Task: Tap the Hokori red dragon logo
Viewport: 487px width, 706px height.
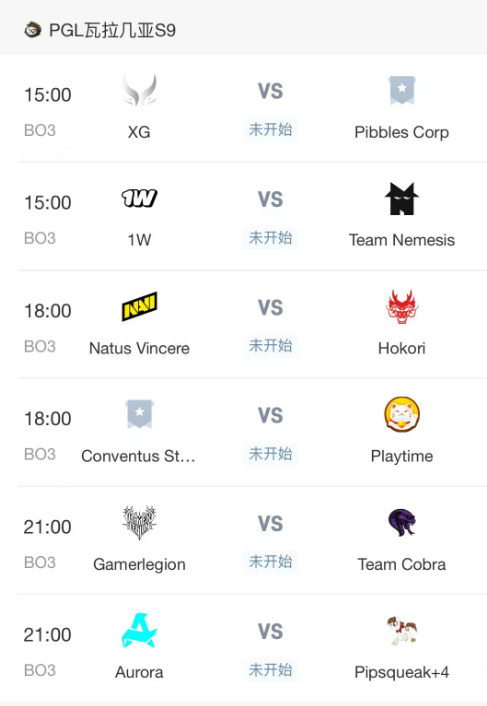Action: [x=402, y=307]
